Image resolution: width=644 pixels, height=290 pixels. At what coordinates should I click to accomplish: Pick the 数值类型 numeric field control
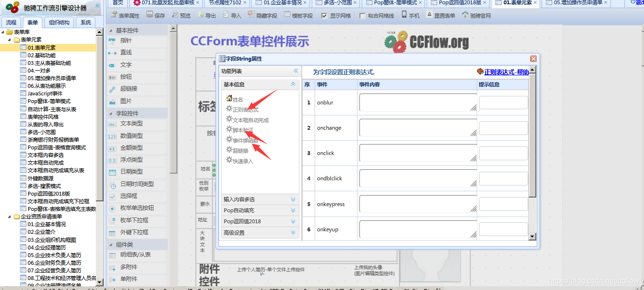tap(132, 136)
